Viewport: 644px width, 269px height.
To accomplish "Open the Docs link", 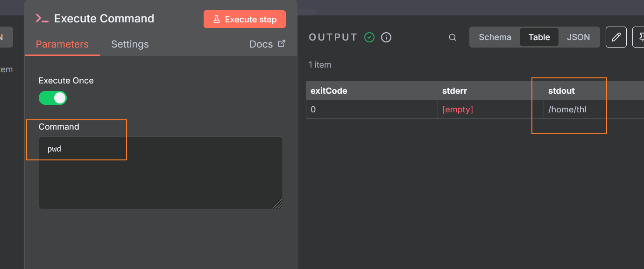I will click(267, 44).
